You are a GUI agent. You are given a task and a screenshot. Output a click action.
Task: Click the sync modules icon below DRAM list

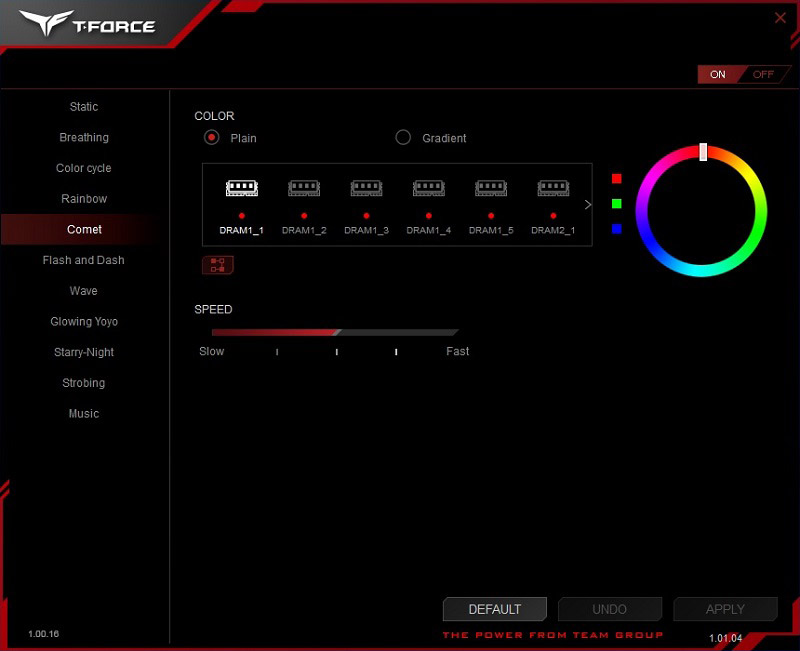[x=218, y=265]
